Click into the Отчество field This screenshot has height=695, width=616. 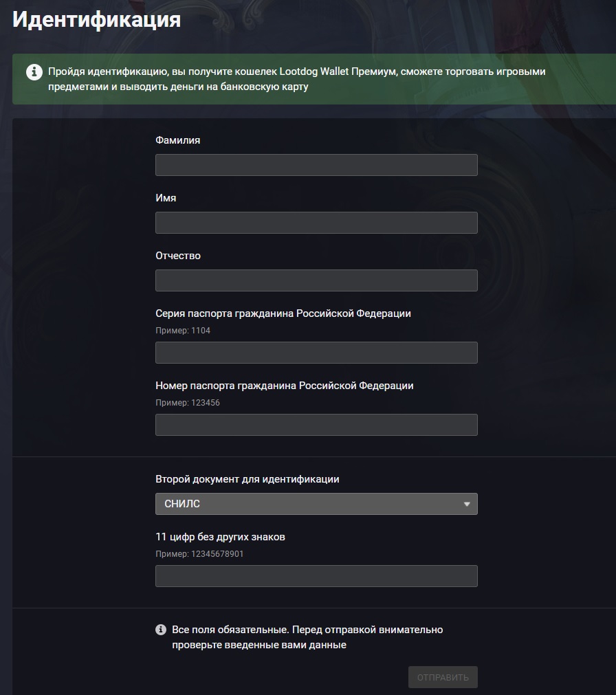click(x=316, y=280)
